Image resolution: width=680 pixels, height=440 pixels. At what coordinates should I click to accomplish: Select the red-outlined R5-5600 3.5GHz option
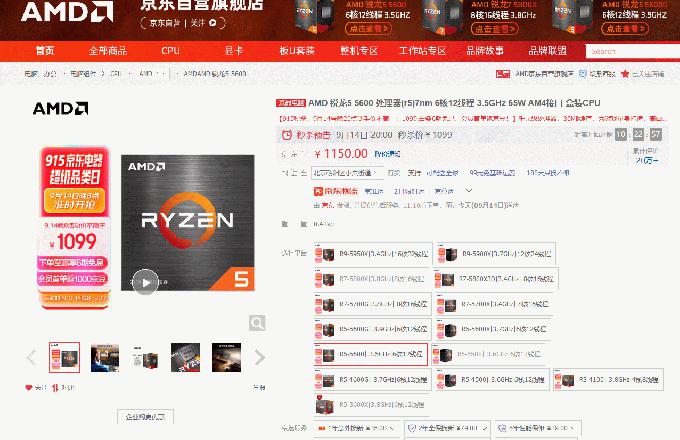(x=371, y=355)
